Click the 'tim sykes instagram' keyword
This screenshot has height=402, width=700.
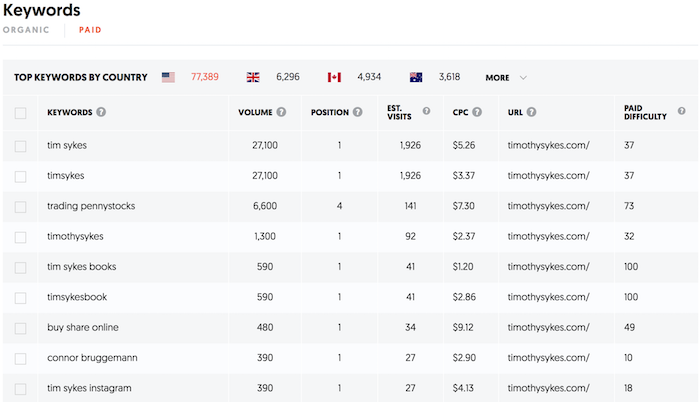tap(89, 388)
